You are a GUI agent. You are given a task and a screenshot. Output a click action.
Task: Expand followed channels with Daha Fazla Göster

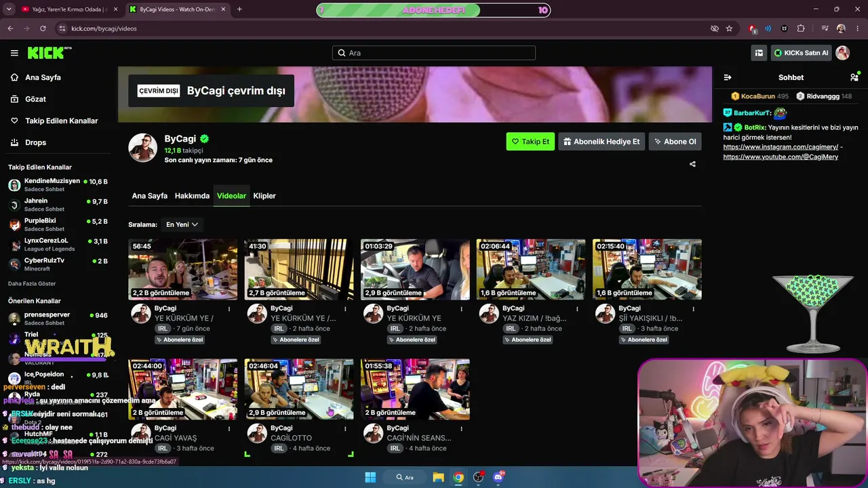click(32, 283)
